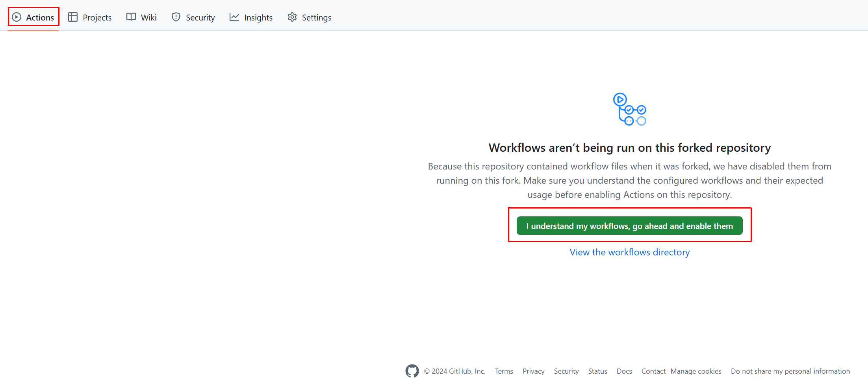Screen dimensions: 868x391
Task: Go to the Insights tab
Action: pyautogui.click(x=258, y=17)
